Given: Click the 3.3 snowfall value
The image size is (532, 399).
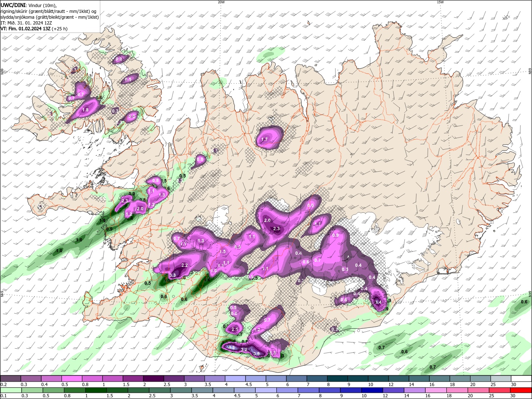Looking at the screenshot, I should coord(173,275).
